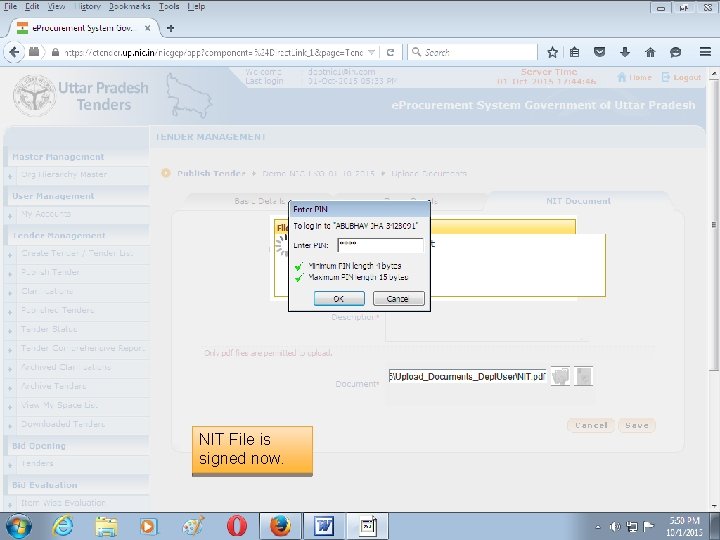
Task: Click the network icon in system tray
Action: click(632, 527)
